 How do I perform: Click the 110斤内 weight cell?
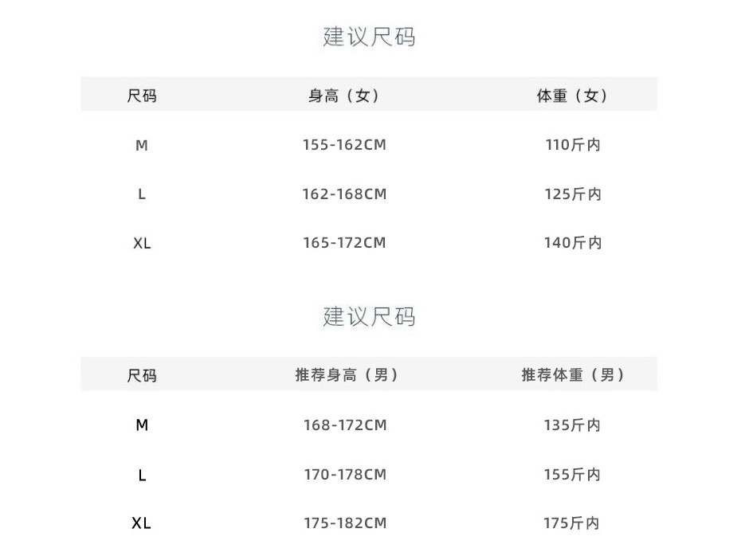573,145
